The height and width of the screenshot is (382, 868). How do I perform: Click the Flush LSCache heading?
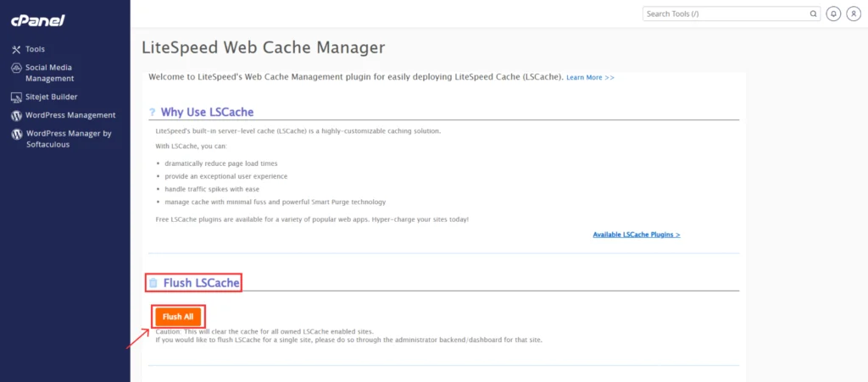(x=201, y=283)
